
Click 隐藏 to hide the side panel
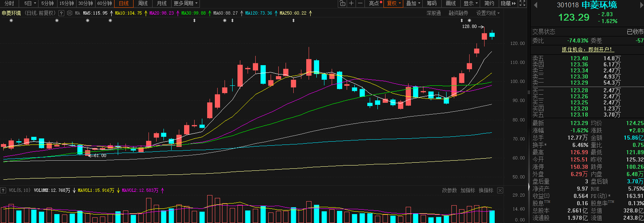(508, 4)
